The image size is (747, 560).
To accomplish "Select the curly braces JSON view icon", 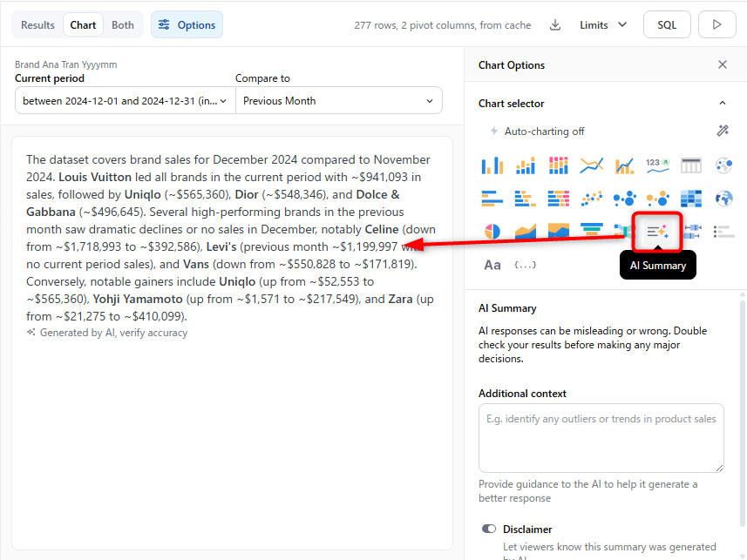I will coord(525,265).
